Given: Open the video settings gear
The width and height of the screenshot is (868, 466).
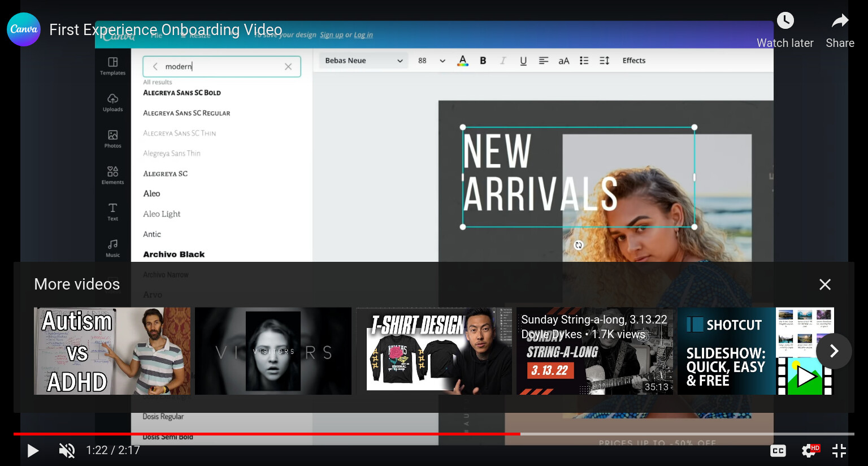Looking at the screenshot, I should [810, 451].
